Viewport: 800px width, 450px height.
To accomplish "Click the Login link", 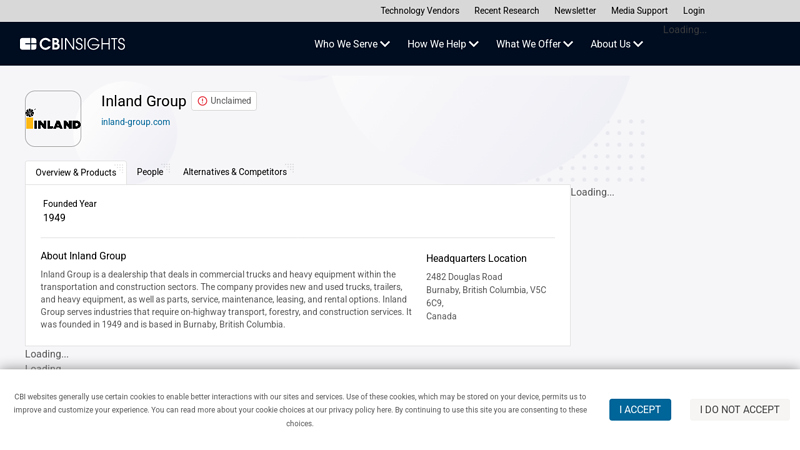I will [694, 11].
